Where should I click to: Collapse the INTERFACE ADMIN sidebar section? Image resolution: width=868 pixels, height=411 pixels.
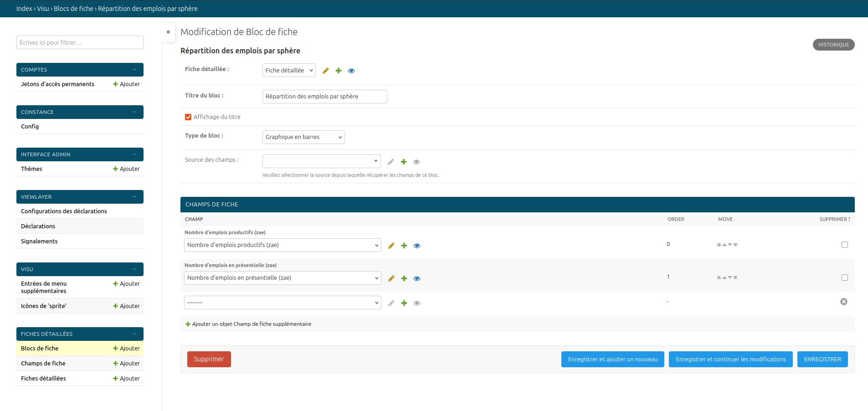point(134,154)
